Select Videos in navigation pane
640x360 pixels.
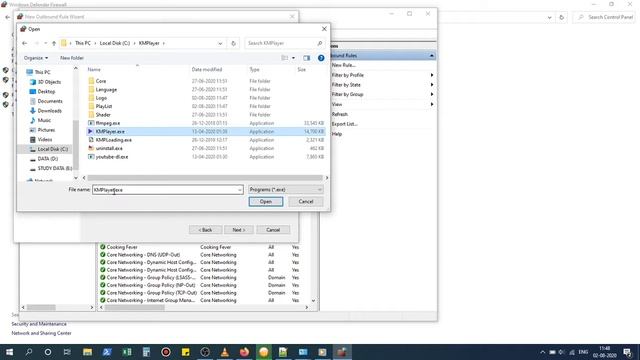[44, 140]
